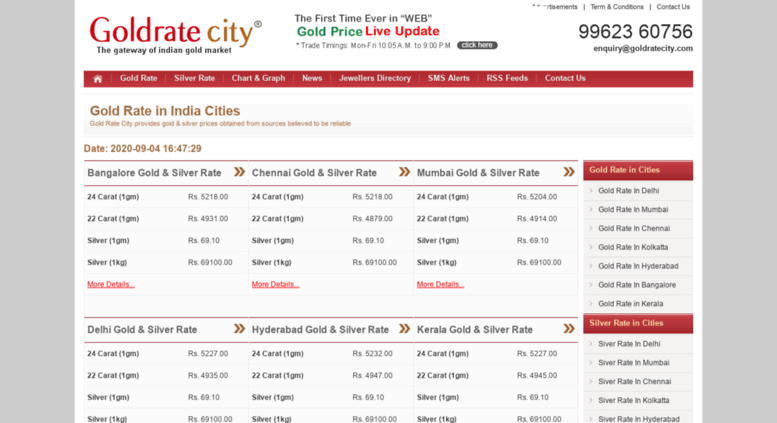Screen dimensions: 777x423
Task: Open Chennai rates double-arrow icon
Action: (404, 172)
